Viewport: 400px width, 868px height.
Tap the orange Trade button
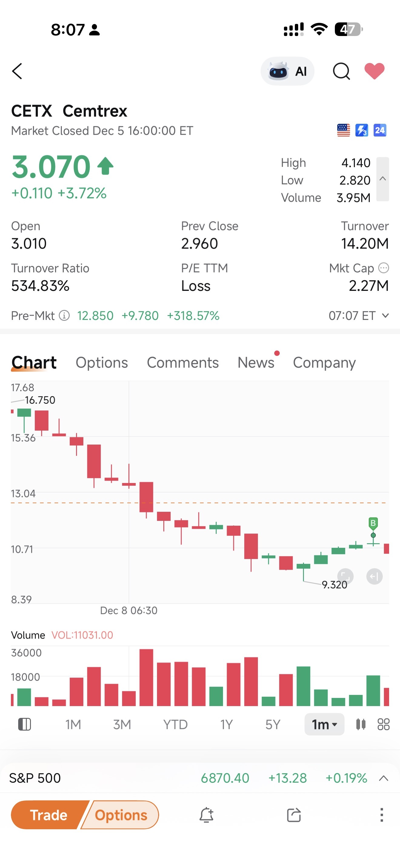click(x=48, y=815)
